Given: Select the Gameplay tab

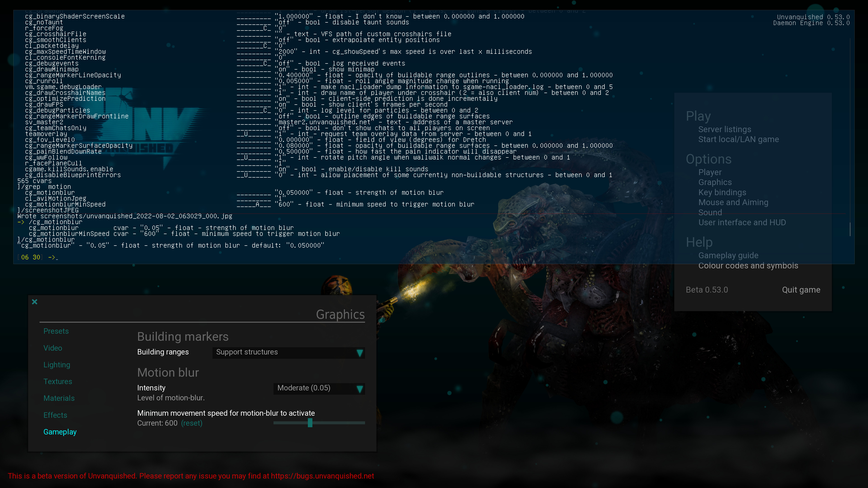Looking at the screenshot, I should pyautogui.click(x=60, y=432).
